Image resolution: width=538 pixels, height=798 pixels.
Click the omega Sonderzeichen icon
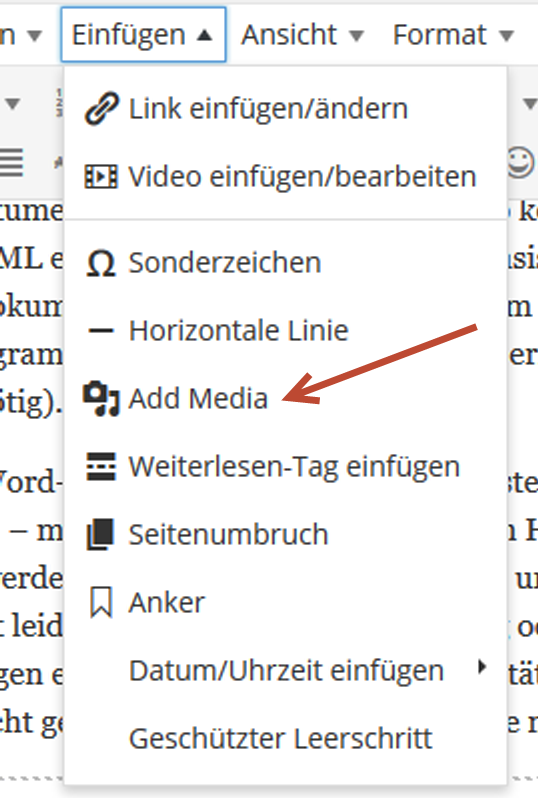(101, 263)
